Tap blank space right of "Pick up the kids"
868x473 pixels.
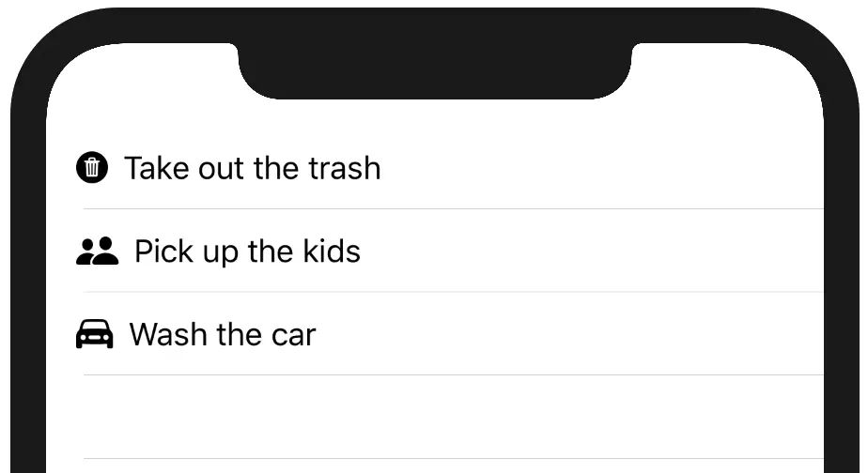point(593,252)
